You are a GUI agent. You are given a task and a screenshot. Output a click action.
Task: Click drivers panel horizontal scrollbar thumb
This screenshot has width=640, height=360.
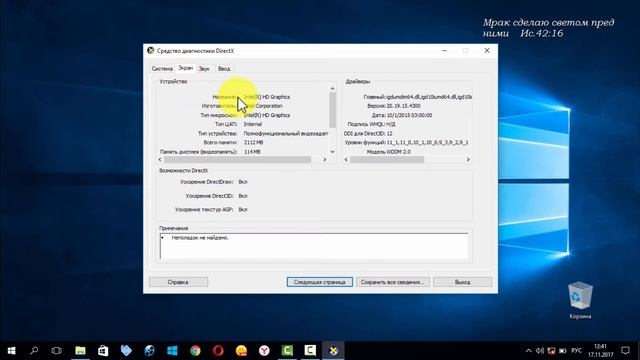[x=387, y=160]
